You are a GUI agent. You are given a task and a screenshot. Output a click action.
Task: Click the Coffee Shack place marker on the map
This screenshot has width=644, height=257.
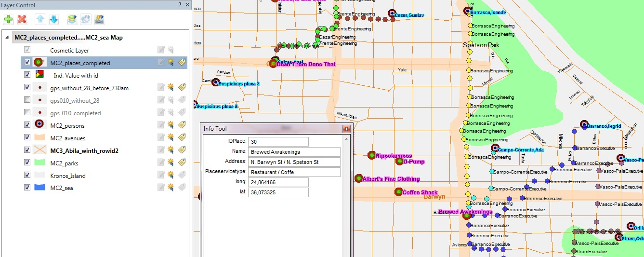[x=398, y=192]
